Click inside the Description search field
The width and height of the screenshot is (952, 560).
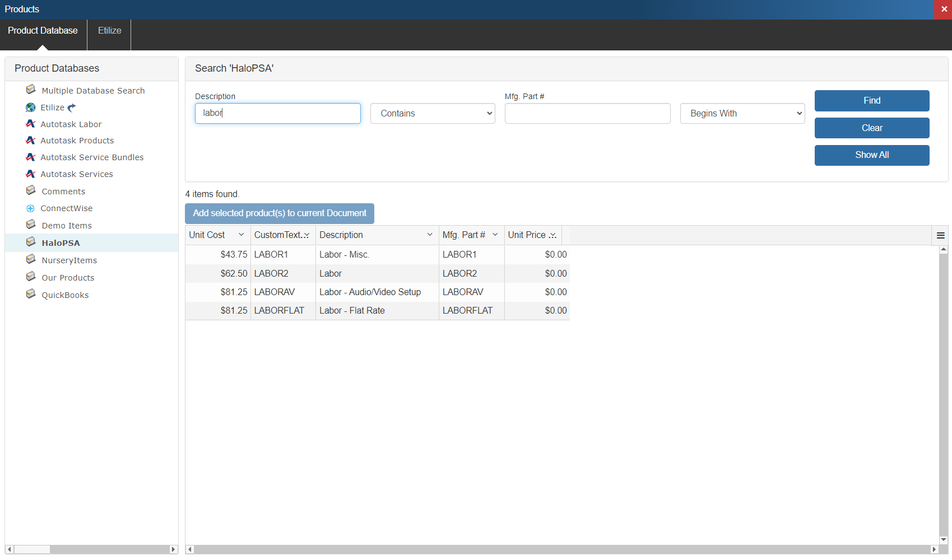click(277, 113)
